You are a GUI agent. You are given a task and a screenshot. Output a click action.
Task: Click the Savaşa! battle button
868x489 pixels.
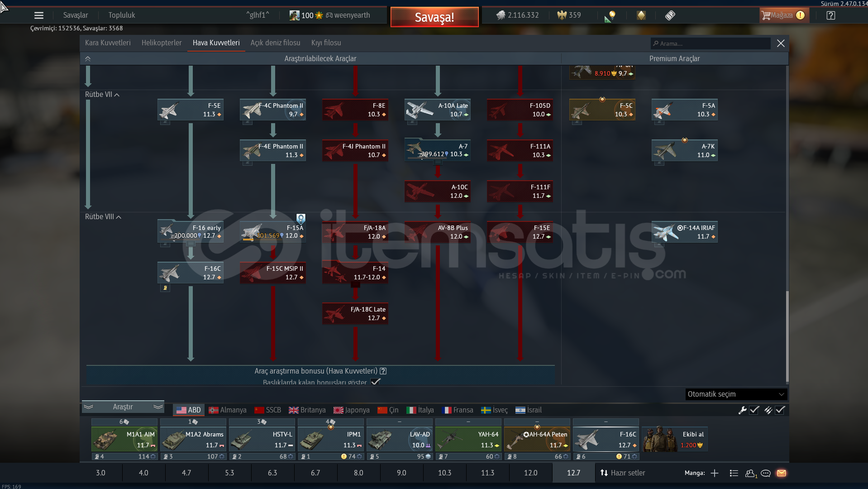tap(434, 17)
